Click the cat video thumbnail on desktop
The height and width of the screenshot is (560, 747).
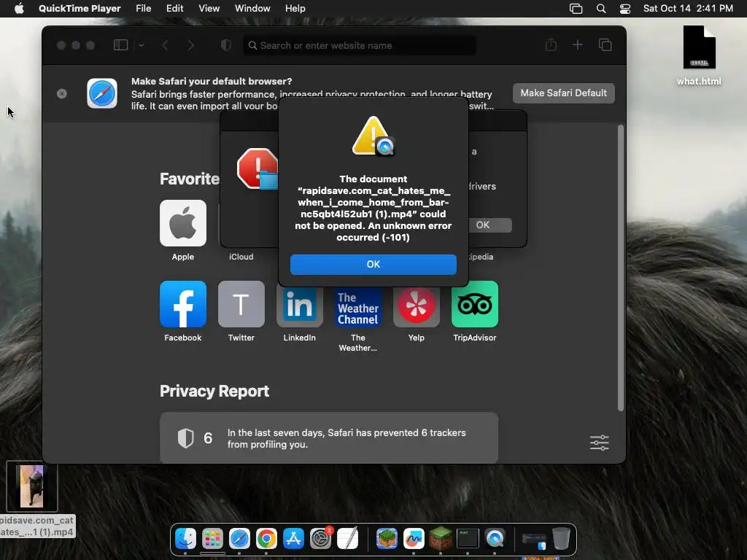(32, 486)
